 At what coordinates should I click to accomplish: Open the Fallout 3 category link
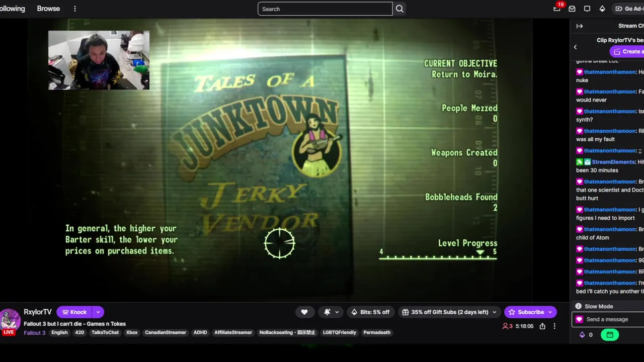pos(35,333)
